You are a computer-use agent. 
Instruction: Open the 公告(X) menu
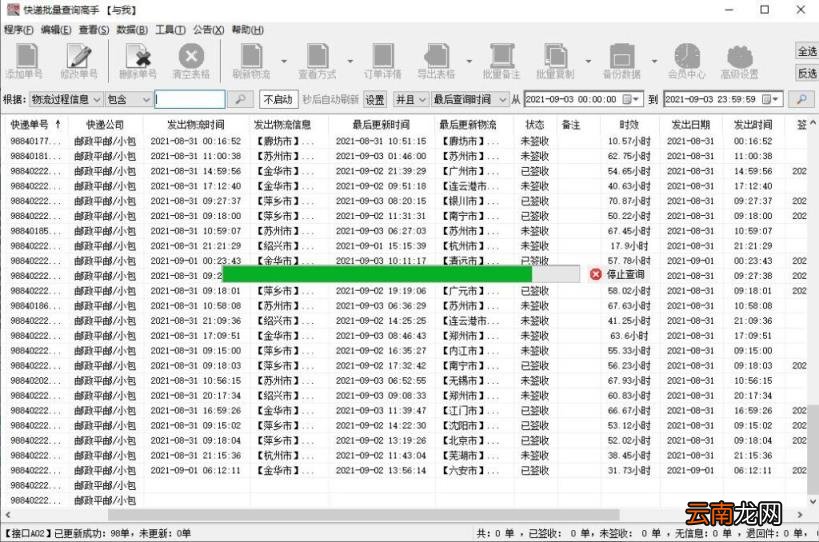[208, 30]
